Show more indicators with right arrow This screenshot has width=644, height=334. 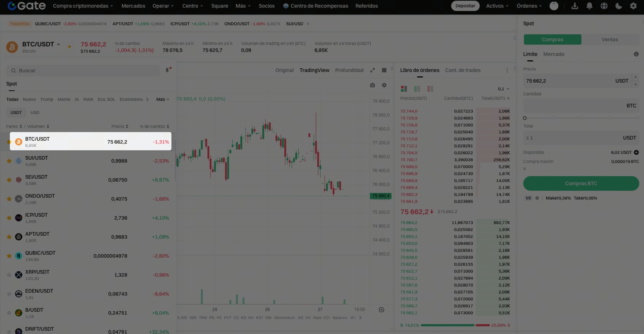tap(360, 318)
